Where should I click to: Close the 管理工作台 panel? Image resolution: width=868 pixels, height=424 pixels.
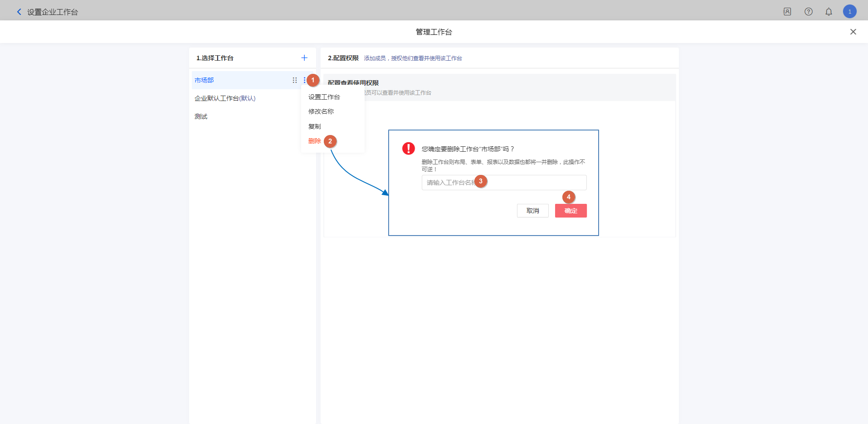853,32
